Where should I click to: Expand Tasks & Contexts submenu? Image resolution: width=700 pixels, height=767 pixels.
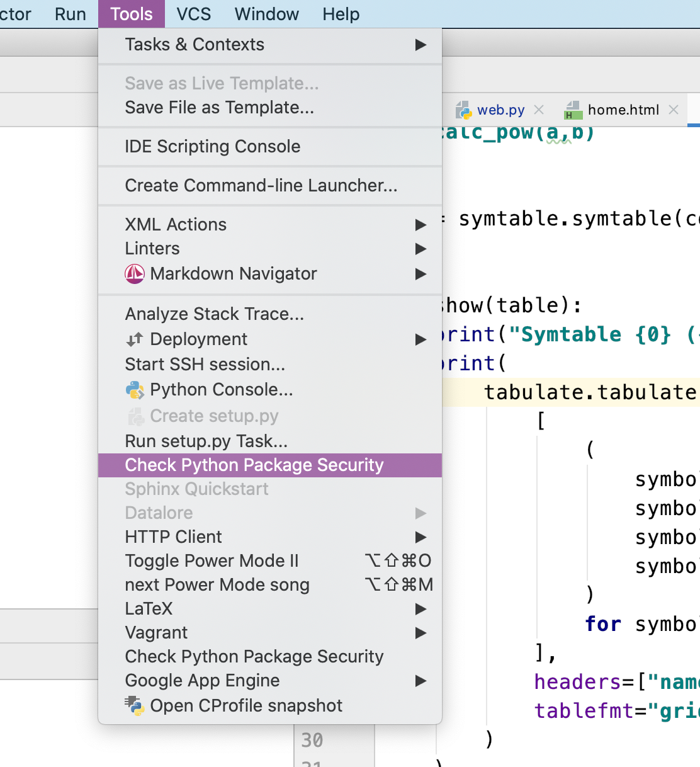tap(270, 45)
